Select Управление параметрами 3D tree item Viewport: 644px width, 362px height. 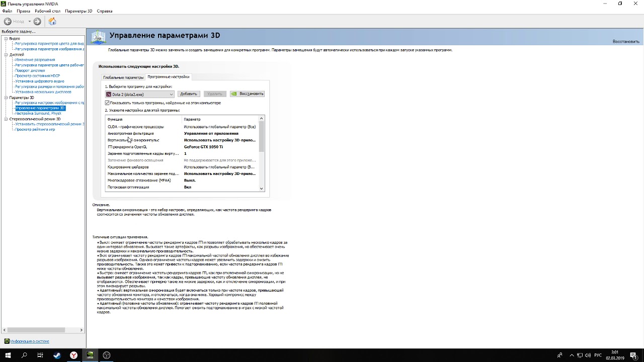[x=40, y=108]
